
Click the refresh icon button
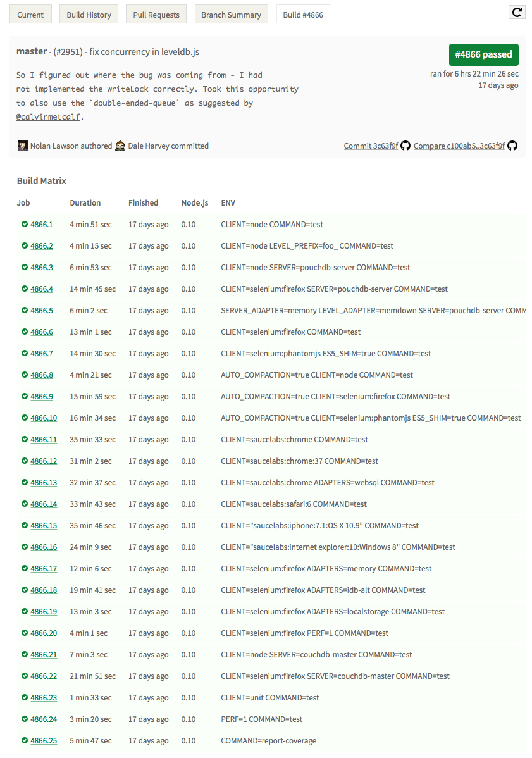(x=517, y=12)
